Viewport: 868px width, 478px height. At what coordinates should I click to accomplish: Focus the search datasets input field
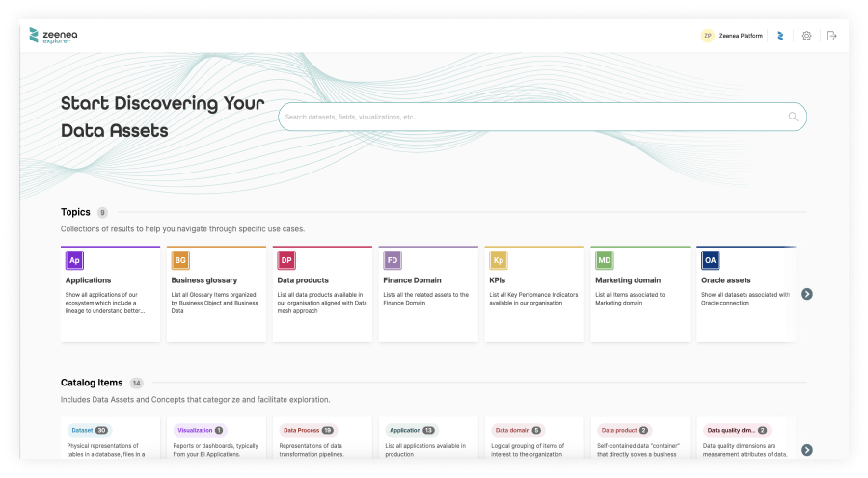530,117
